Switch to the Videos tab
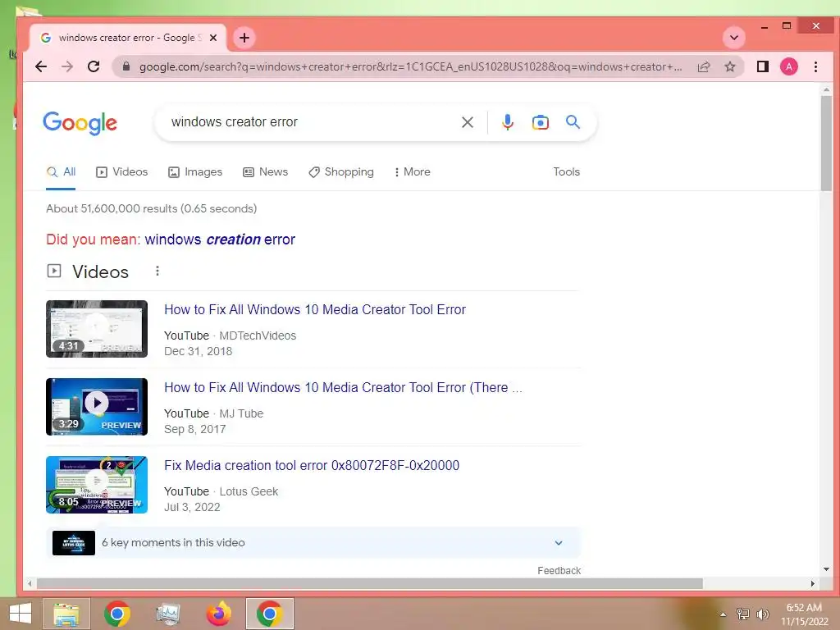The height and width of the screenshot is (630, 840). tap(121, 172)
